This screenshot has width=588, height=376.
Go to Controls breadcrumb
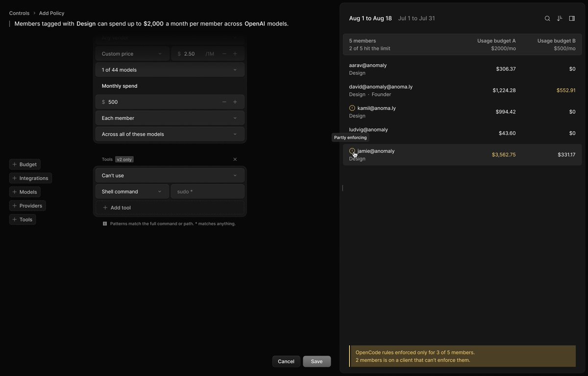pos(20,13)
